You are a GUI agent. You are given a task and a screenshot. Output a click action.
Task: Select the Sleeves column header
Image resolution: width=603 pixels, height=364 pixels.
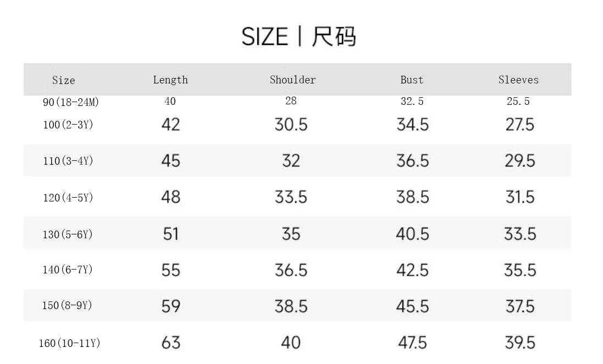tap(518, 80)
